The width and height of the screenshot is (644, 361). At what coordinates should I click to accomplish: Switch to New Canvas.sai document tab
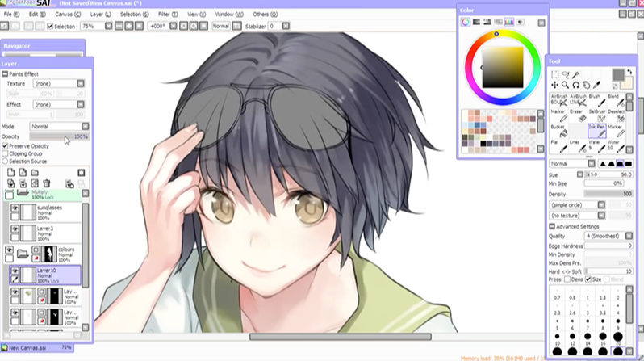(37, 348)
